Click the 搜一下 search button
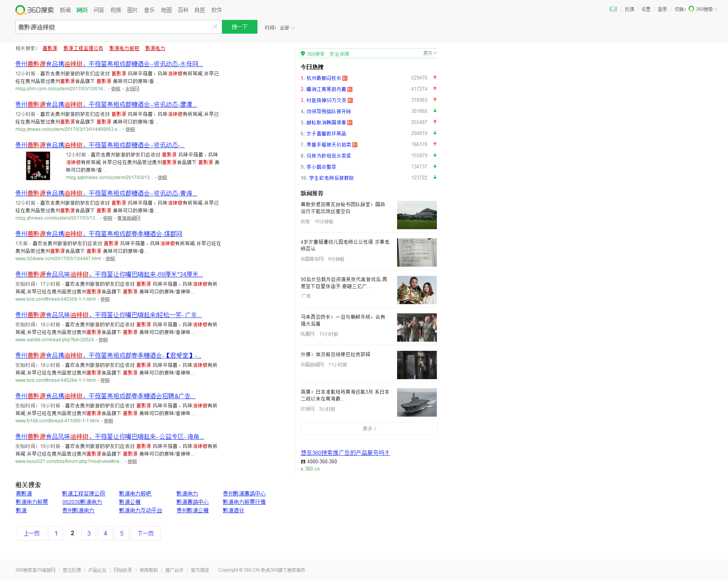The image size is (728, 580). tap(239, 27)
